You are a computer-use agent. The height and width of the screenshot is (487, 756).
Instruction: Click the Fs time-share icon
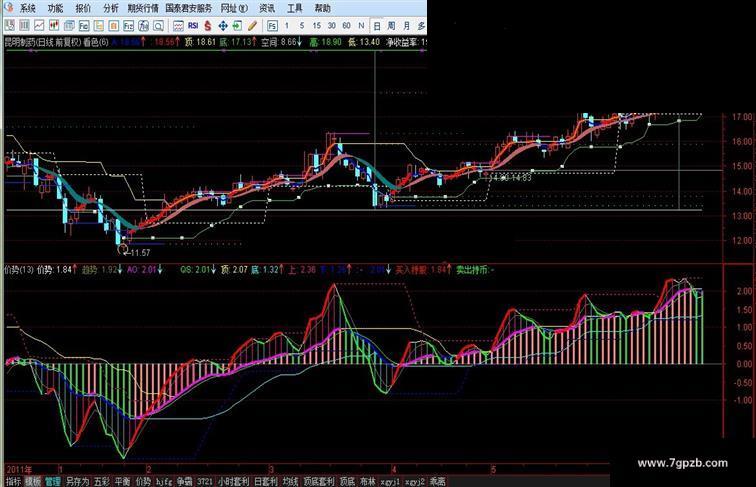272,26
